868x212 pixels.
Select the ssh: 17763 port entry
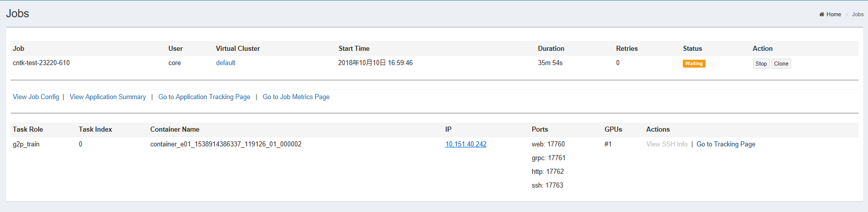tap(547, 185)
